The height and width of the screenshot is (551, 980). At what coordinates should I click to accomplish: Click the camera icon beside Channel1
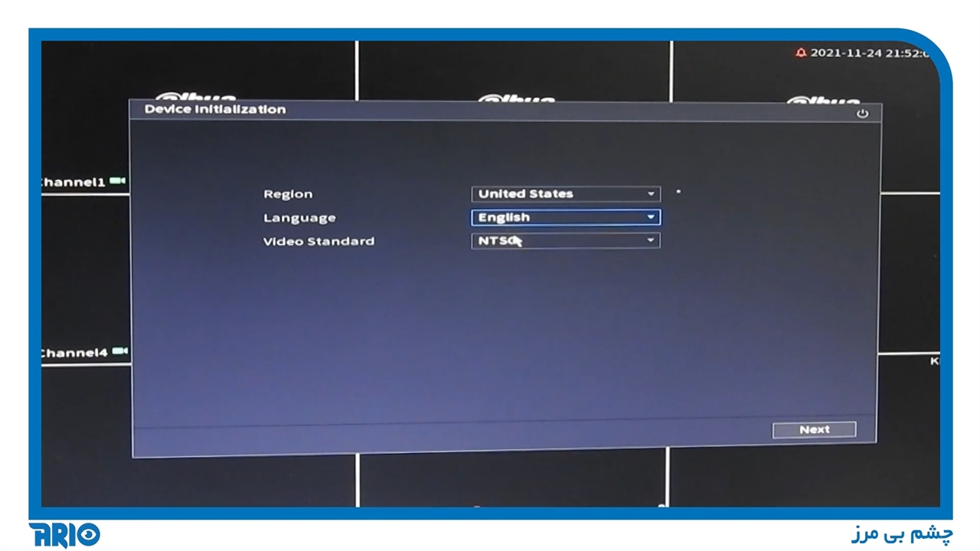pos(117,181)
